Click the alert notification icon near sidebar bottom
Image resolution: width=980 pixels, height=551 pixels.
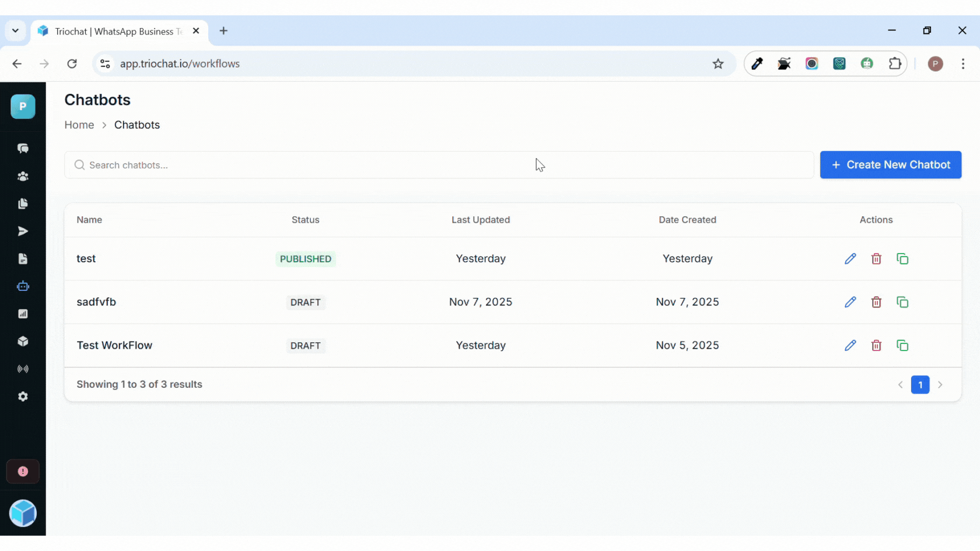click(x=23, y=471)
